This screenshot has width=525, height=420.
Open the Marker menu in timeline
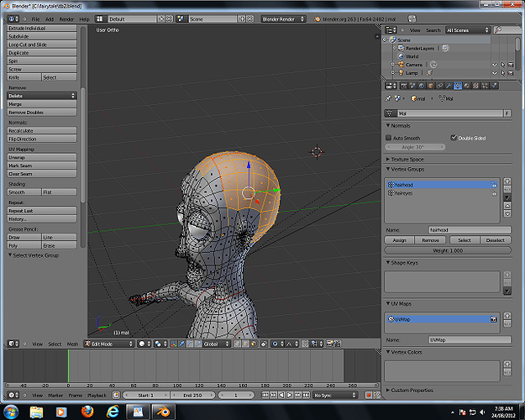point(55,396)
